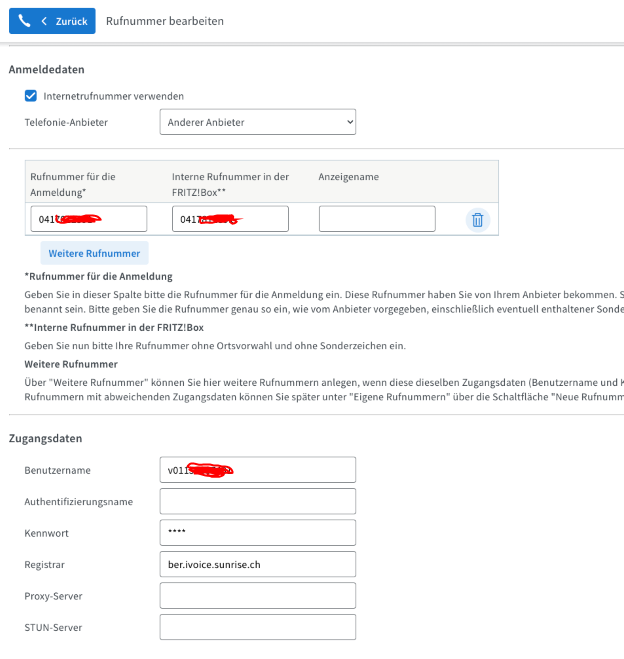This screenshot has height=659, width=624.
Task: Click the Zugangsdaten section heading
Action: (46, 438)
